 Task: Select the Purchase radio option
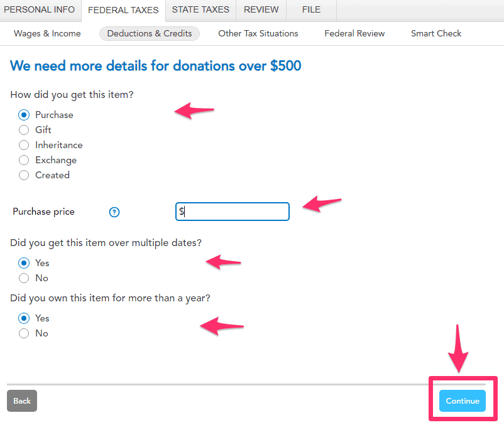24,115
